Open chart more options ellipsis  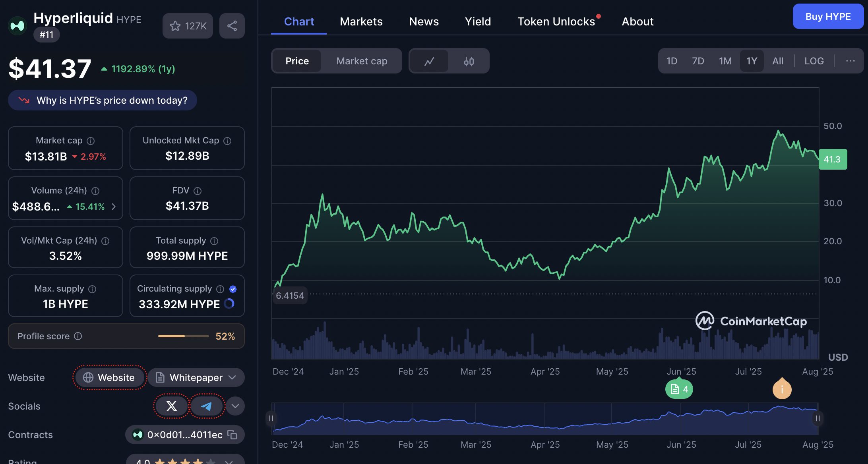[850, 61]
